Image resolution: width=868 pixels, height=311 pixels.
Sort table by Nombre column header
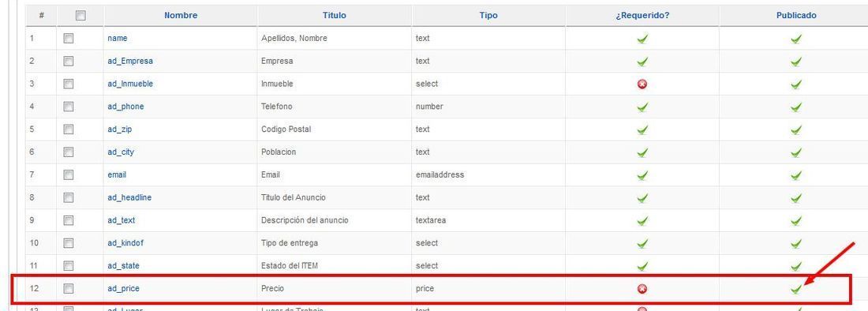[x=181, y=16]
